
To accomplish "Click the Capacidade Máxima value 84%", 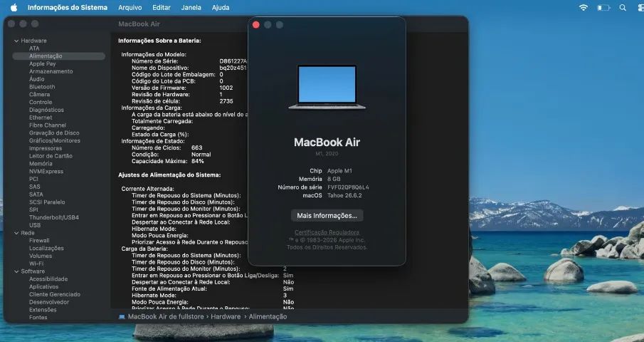I will (x=198, y=161).
